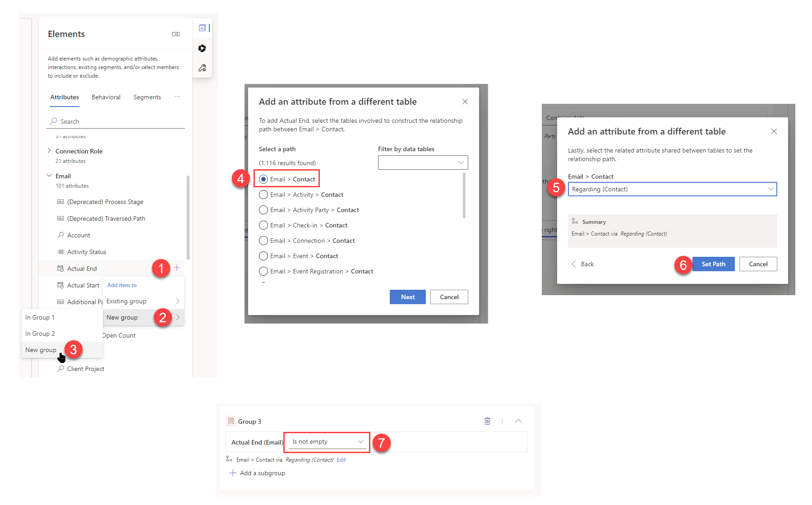Click the Account lookup icon
The height and width of the screenshot is (505, 812).
point(60,235)
